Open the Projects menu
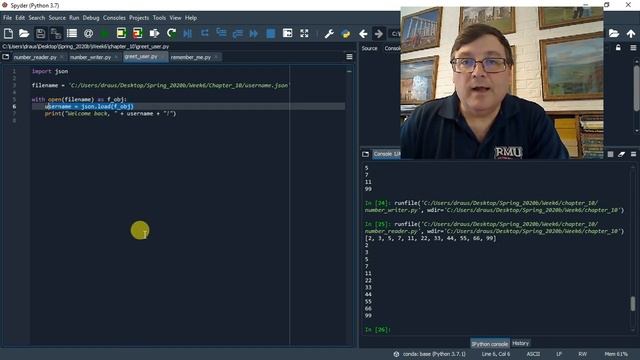Viewport: 640px width, 360px height. click(x=139, y=18)
